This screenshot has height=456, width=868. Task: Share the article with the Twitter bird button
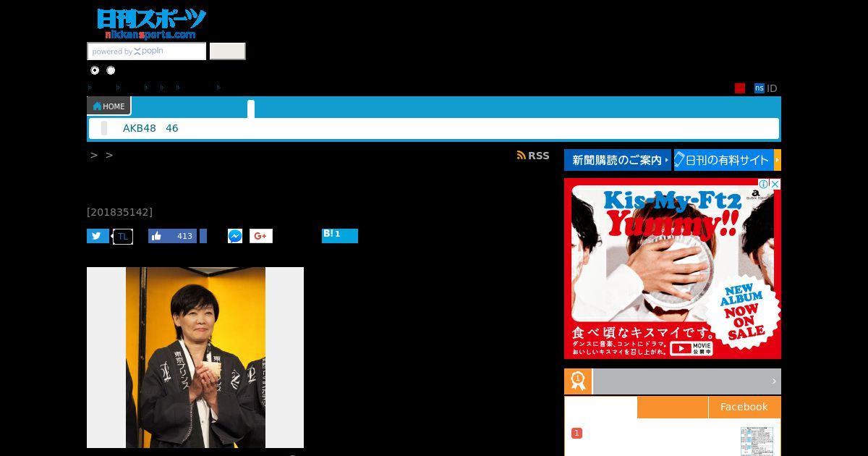coord(98,236)
